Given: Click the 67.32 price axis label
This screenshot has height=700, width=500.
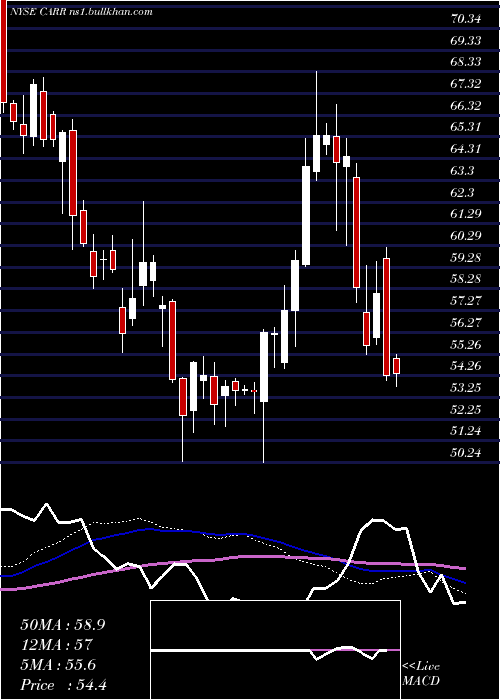Looking at the screenshot, I should click(466, 84).
